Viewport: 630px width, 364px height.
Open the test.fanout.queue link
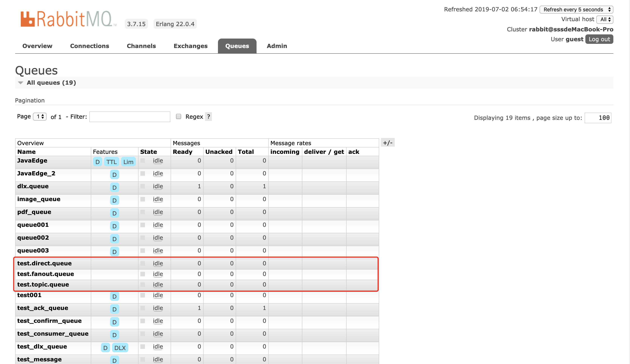(x=45, y=274)
